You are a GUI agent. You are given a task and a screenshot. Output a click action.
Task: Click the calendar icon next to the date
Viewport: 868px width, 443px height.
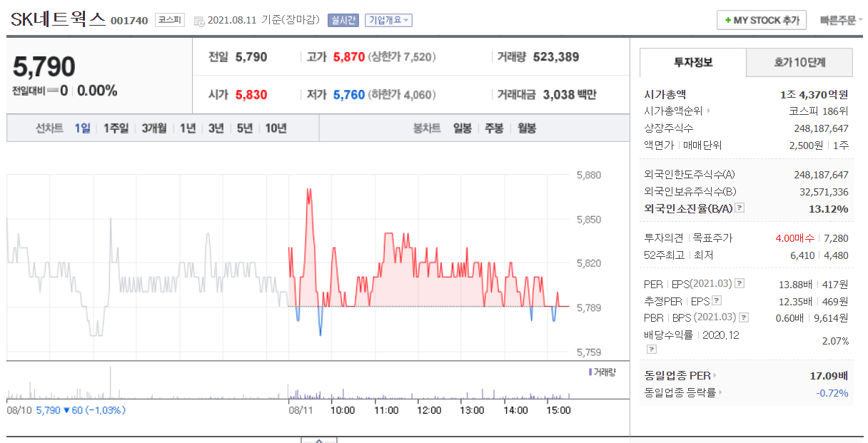(199, 21)
